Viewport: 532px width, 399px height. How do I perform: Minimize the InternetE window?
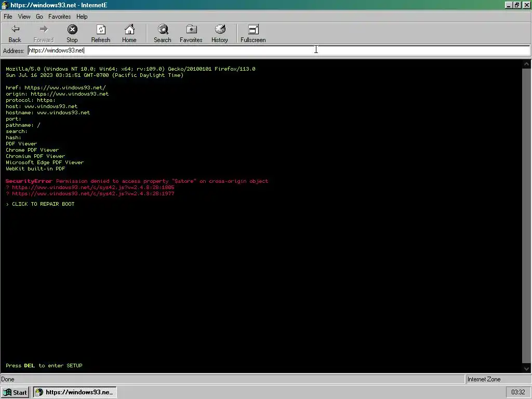coord(509,5)
